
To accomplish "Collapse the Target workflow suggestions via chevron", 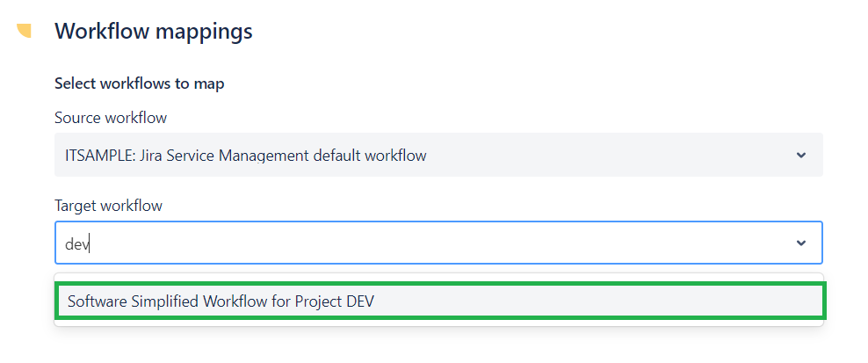I will pyautogui.click(x=800, y=243).
